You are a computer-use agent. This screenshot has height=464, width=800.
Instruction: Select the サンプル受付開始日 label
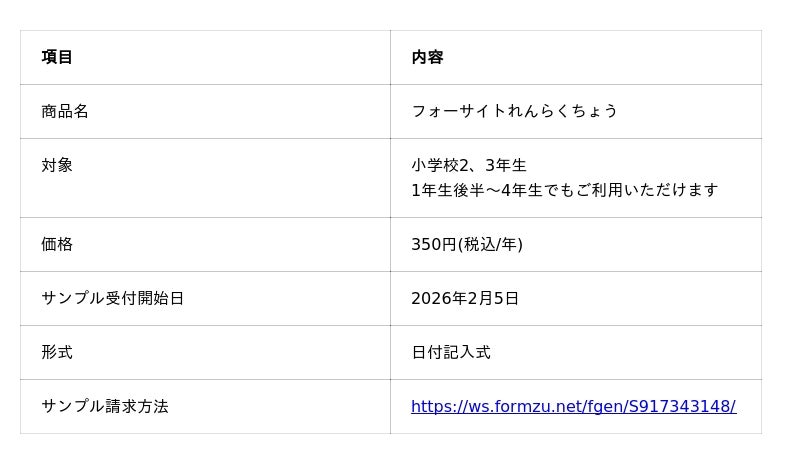click(113, 298)
